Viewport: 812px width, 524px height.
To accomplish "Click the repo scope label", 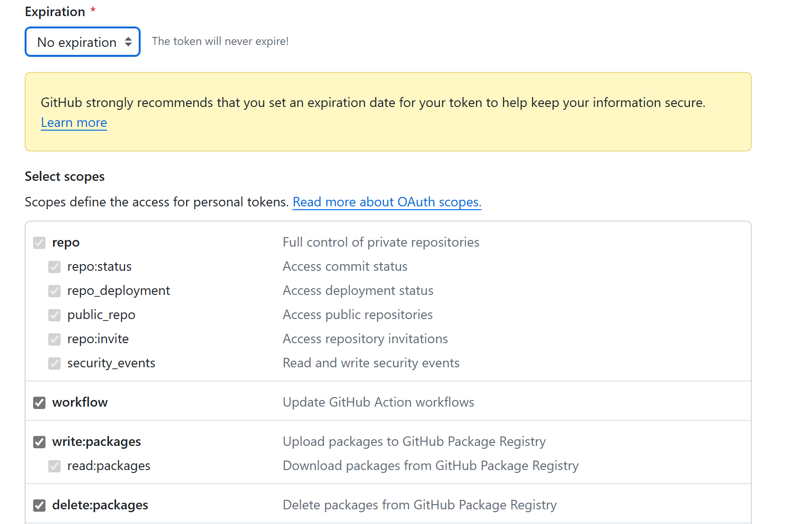I will coord(66,242).
